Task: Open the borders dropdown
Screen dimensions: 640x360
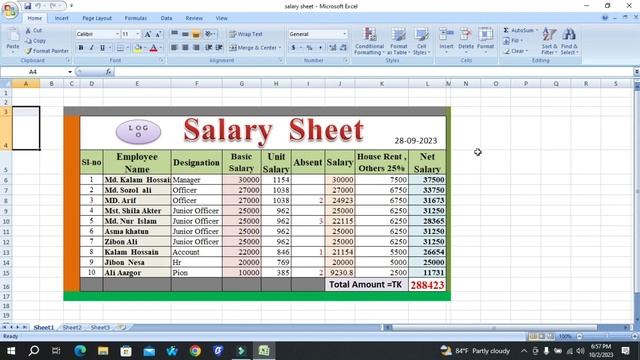Action: [x=127, y=48]
